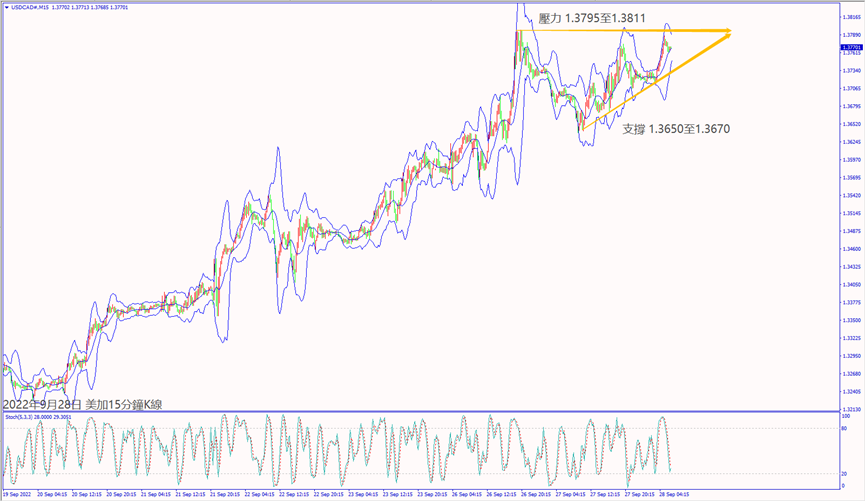Click the 28 Sep 04:15 time label

click(x=674, y=494)
